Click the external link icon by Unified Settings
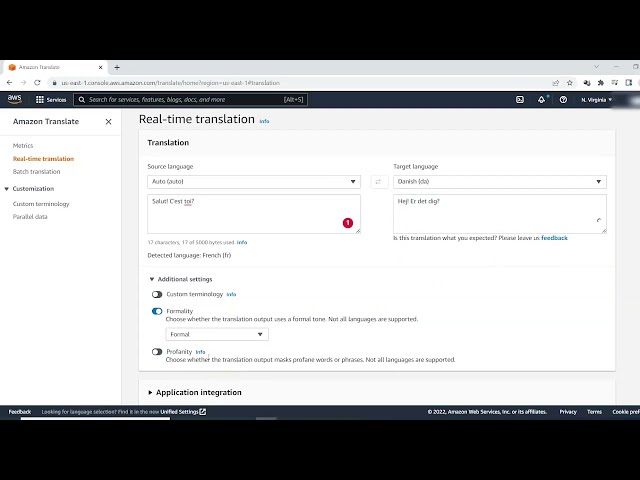Viewport: 640px width, 480px height. (x=203, y=412)
